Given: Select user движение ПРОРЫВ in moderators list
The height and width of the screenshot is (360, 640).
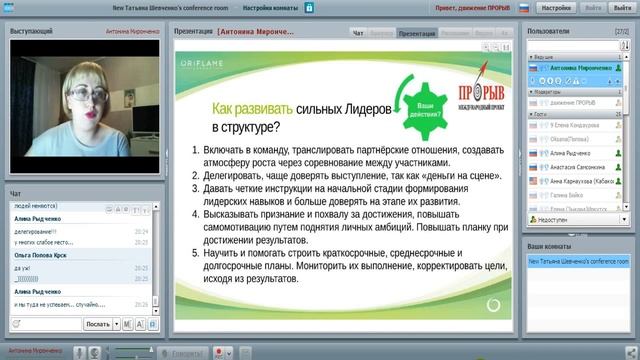Looking at the screenshot, I should point(575,103).
